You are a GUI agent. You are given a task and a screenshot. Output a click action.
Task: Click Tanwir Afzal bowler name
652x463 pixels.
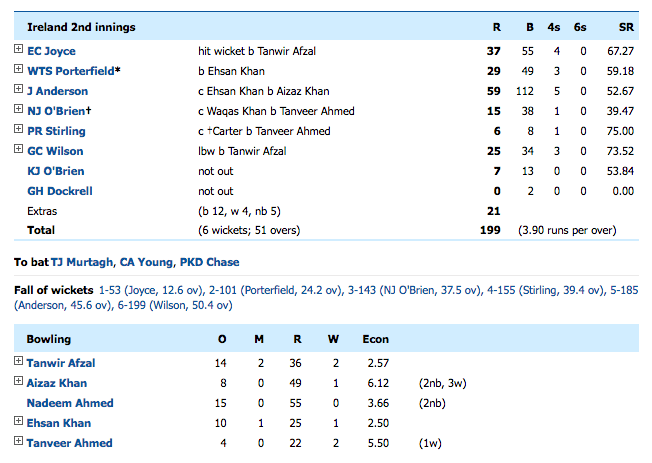[62, 363]
